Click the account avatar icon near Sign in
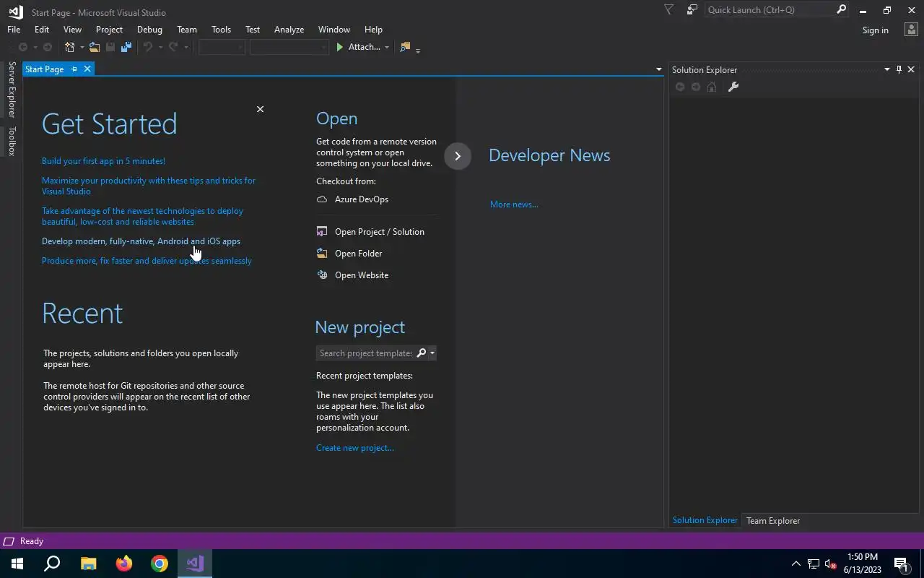 (910, 30)
